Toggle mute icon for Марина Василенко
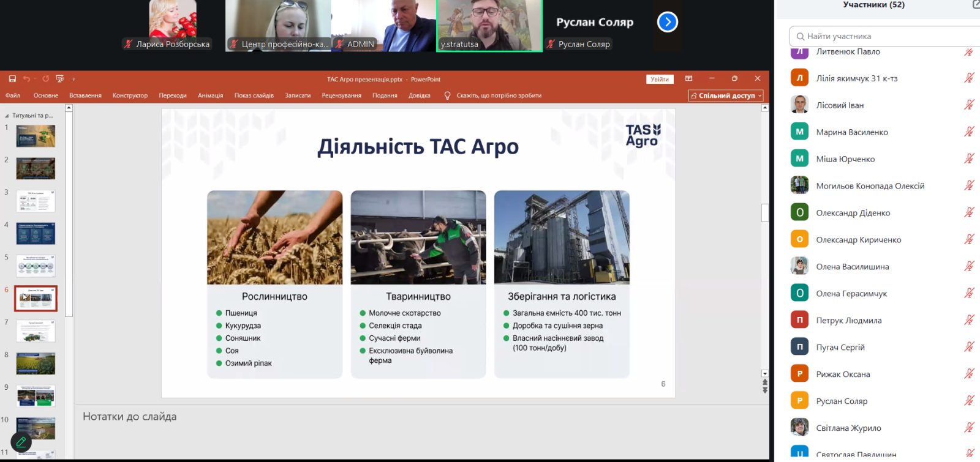The width and height of the screenshot is (980, 462). click(x=969, y=132)
